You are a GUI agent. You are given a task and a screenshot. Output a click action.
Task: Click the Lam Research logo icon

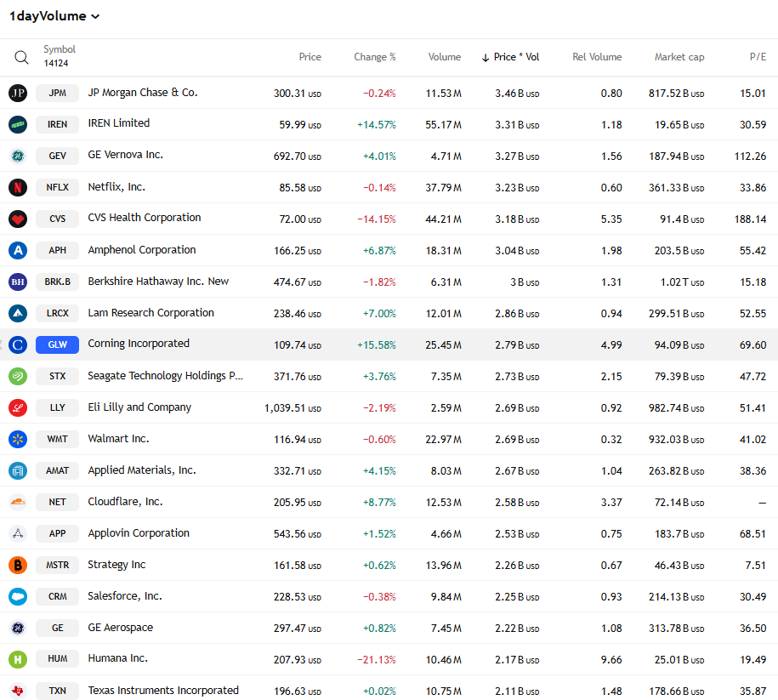[18, 313]
